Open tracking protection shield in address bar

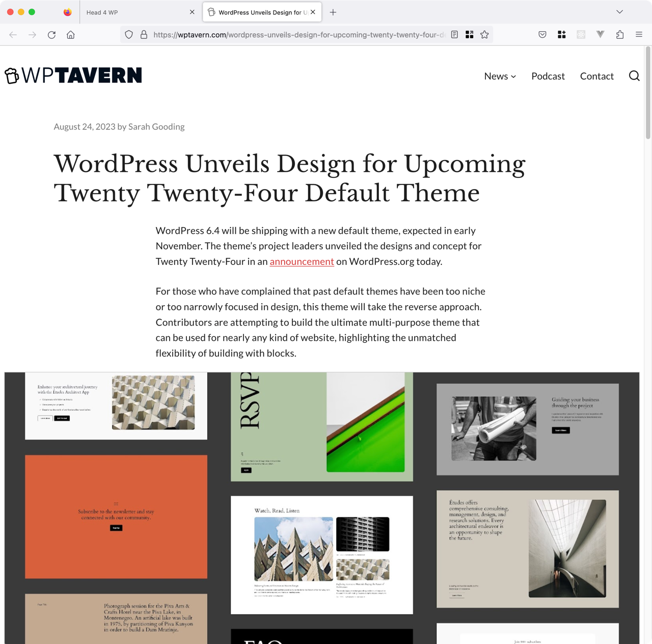click(129, 35)
